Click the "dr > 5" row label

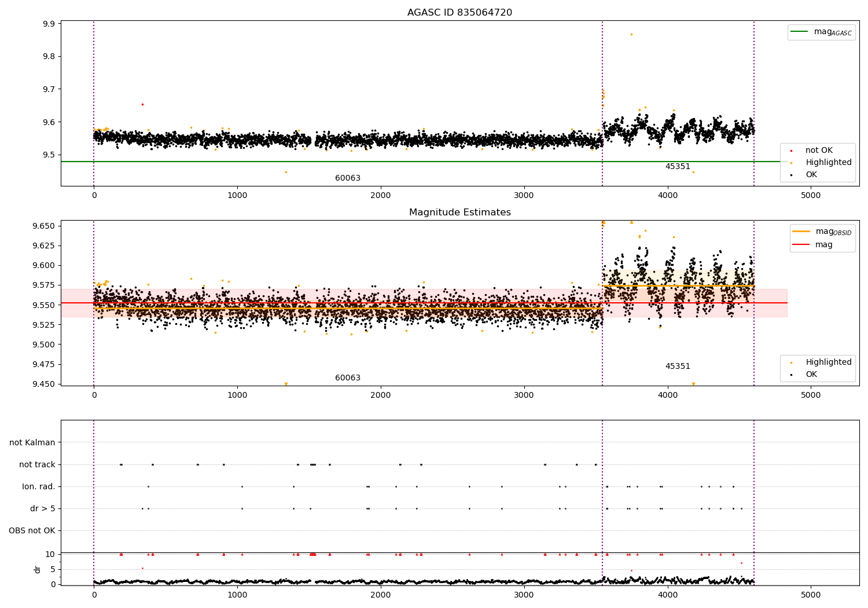pyautogui.click(x=43, y=509)
